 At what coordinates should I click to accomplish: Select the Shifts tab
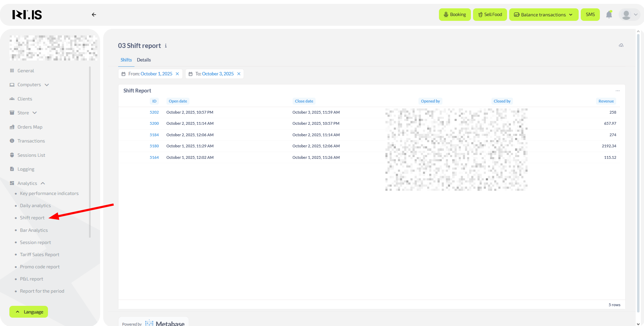coord(126,60)
